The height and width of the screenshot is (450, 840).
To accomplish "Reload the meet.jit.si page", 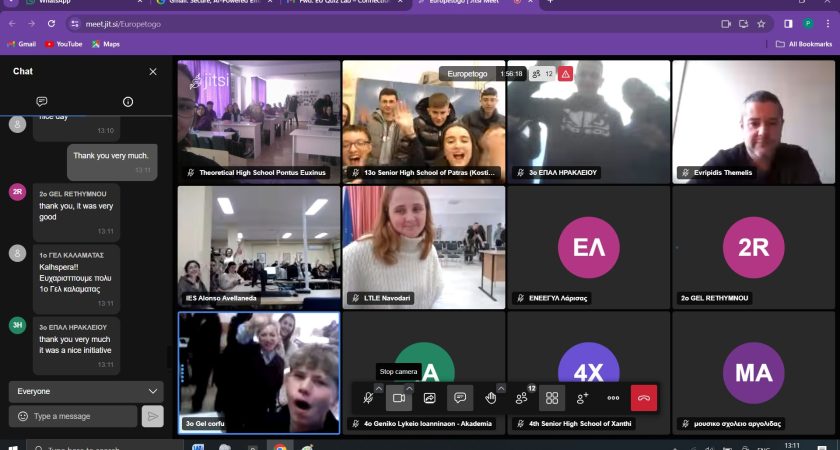I will pyautogui.click(x=51, y=24).
